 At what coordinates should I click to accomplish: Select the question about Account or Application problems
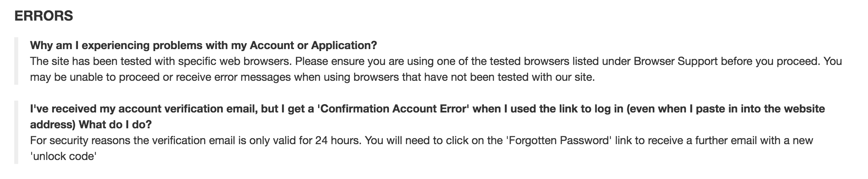pos(203,46)
